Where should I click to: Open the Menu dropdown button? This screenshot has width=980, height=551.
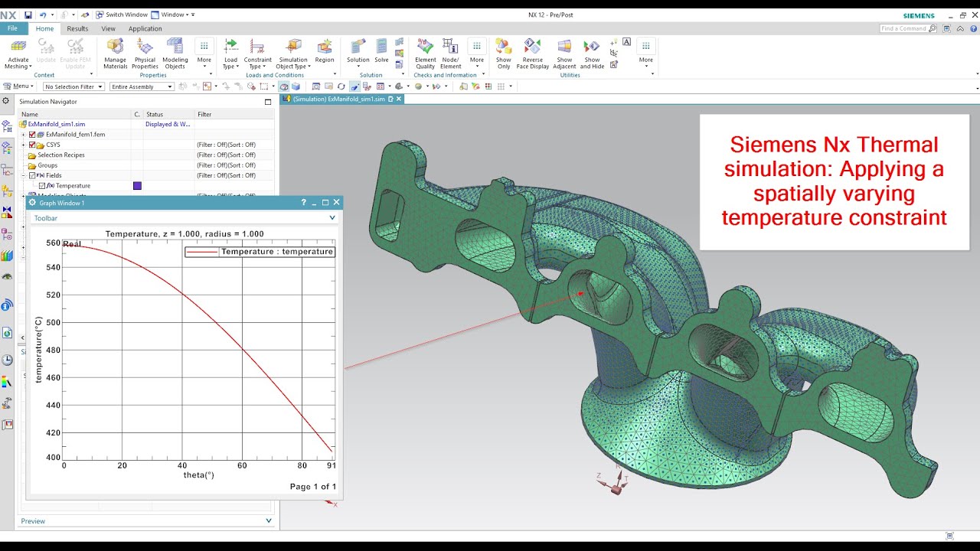pos(18,86)
